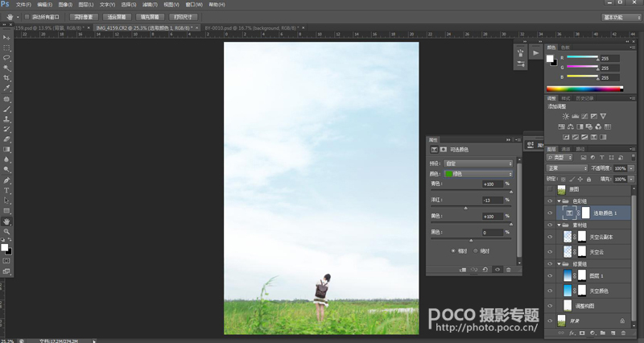Reset adjustment to defaults in Properties panel
Screen dimensions: 644x343
click(485, 270)
